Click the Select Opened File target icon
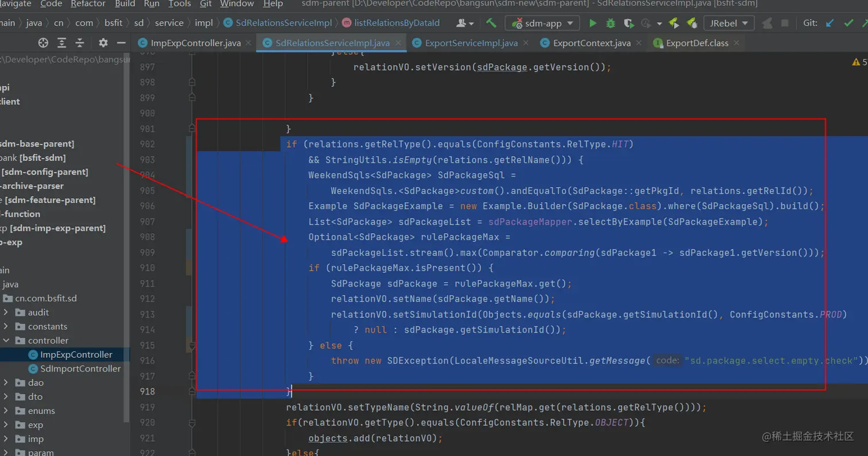 43,43
